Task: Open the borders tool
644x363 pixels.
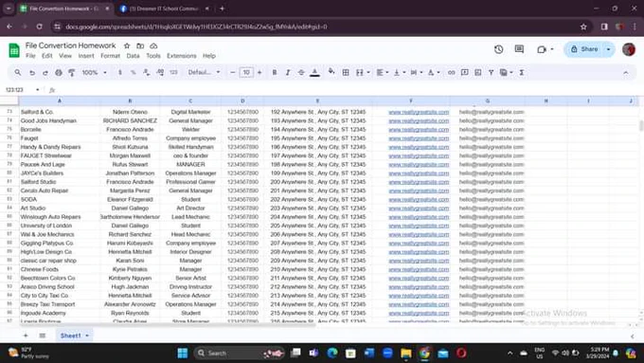Action: click(346, 72)
